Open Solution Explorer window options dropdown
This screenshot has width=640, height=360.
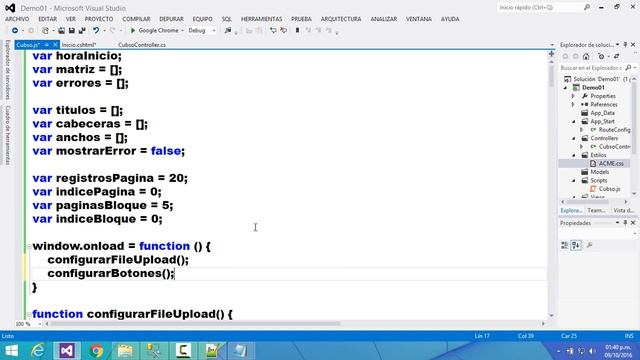click(618, 44)
